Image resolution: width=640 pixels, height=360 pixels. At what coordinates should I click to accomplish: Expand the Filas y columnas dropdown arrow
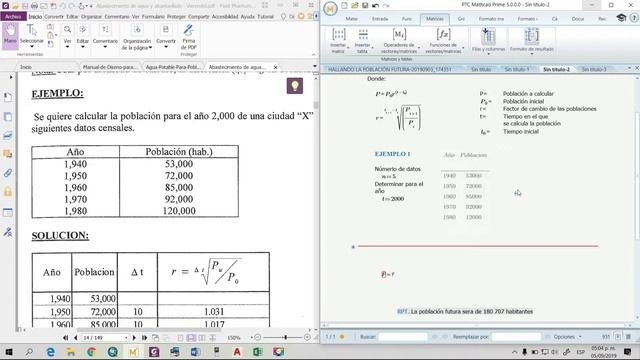488,54
